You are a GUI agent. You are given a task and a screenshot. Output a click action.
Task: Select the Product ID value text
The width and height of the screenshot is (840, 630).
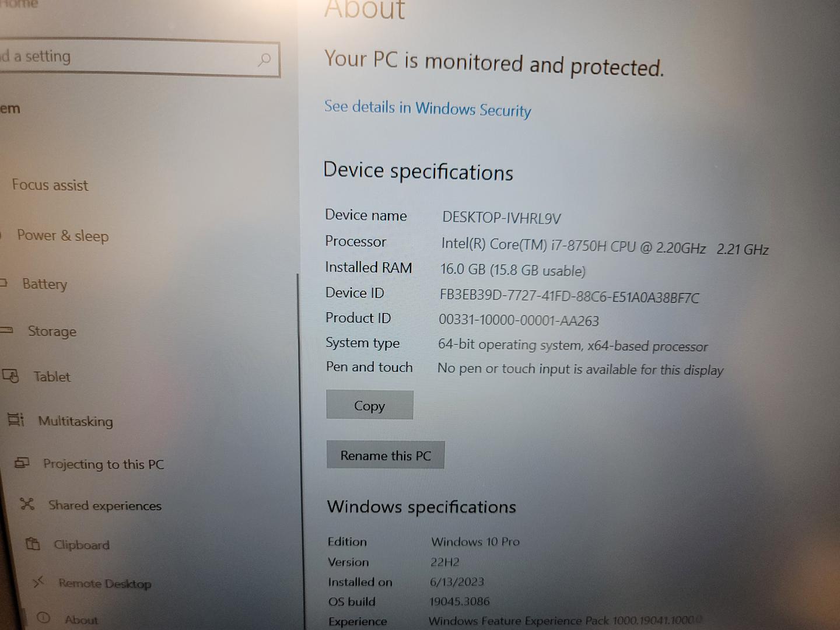tap(519, 320)
